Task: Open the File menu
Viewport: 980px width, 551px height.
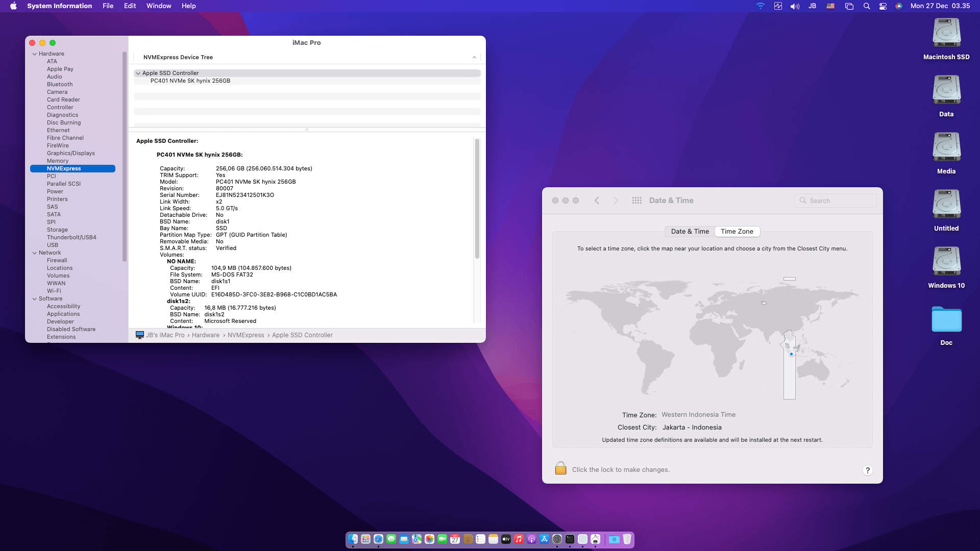Action: click(x=108, y=6)
